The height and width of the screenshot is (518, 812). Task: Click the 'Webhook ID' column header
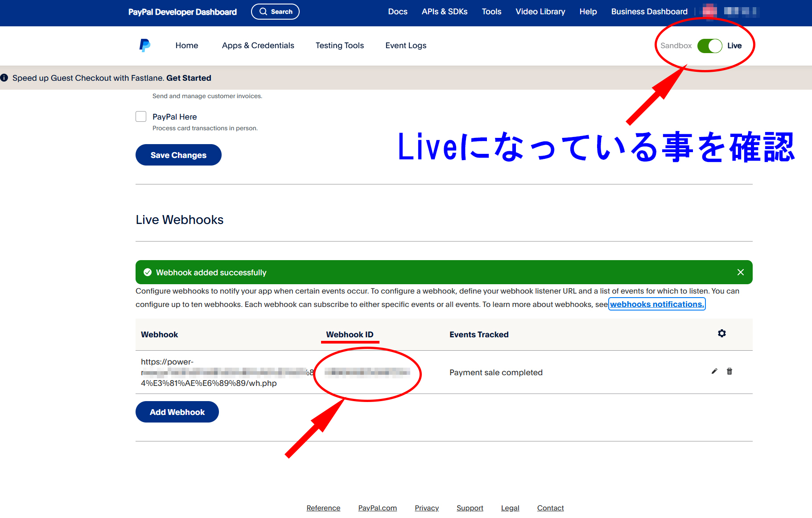click(x=350, y=335)
